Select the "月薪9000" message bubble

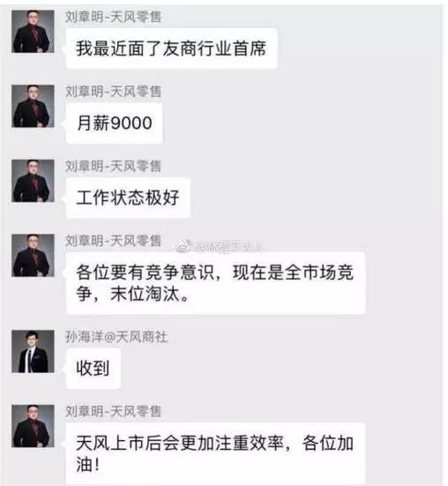(114, 123)
